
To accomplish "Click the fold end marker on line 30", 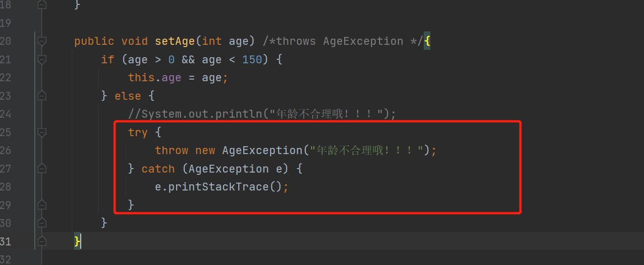I will [42, 222].
